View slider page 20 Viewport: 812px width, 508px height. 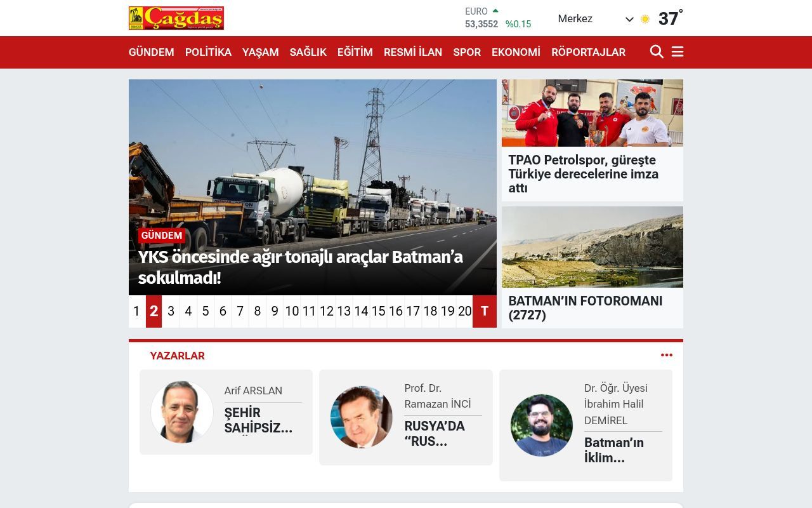point(465,311)
